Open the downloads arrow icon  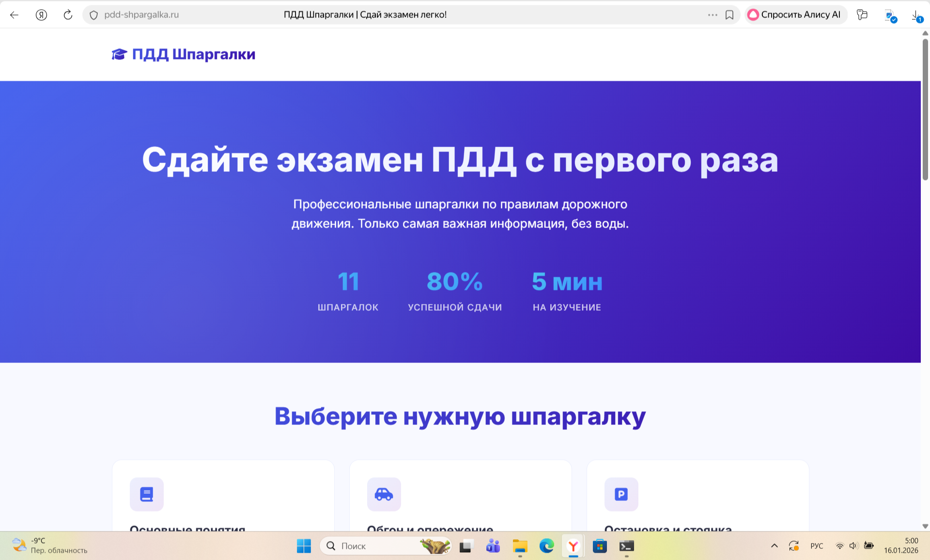[915, 15]
